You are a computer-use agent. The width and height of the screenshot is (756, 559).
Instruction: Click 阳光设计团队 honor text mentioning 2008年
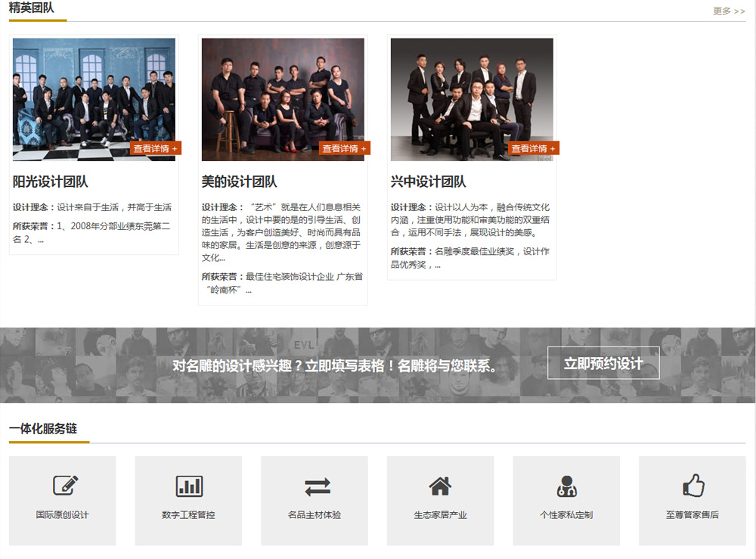coord(91,232)
